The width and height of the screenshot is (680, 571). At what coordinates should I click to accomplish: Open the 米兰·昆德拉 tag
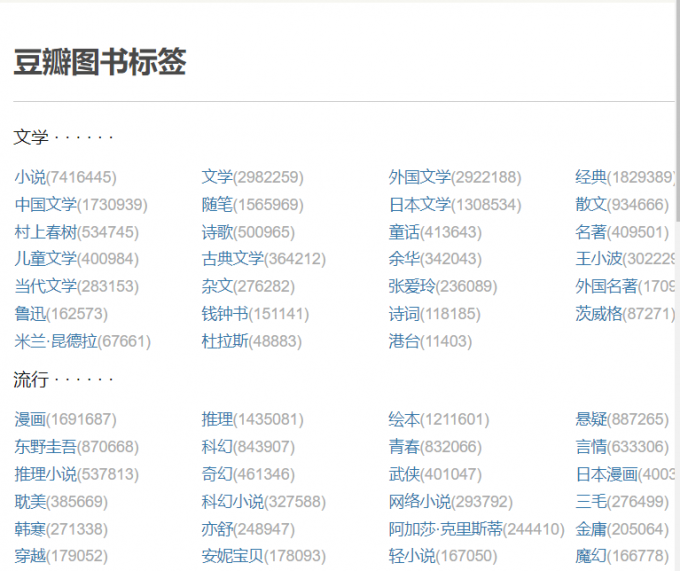[x=56, y=341]
